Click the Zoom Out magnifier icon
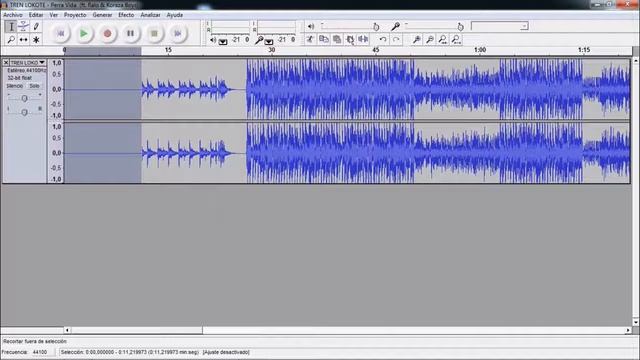This screenshot has height=360, width=640. [x=430, y=39]
